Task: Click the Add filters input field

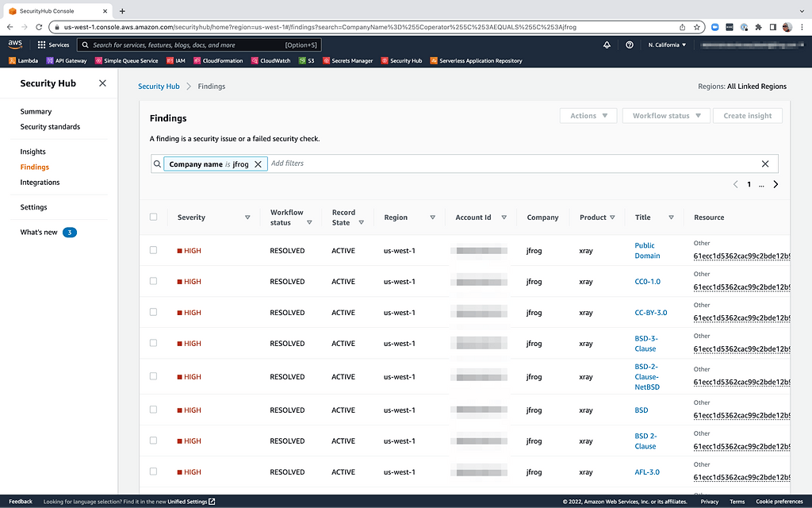Action: [x=507, y=164]
